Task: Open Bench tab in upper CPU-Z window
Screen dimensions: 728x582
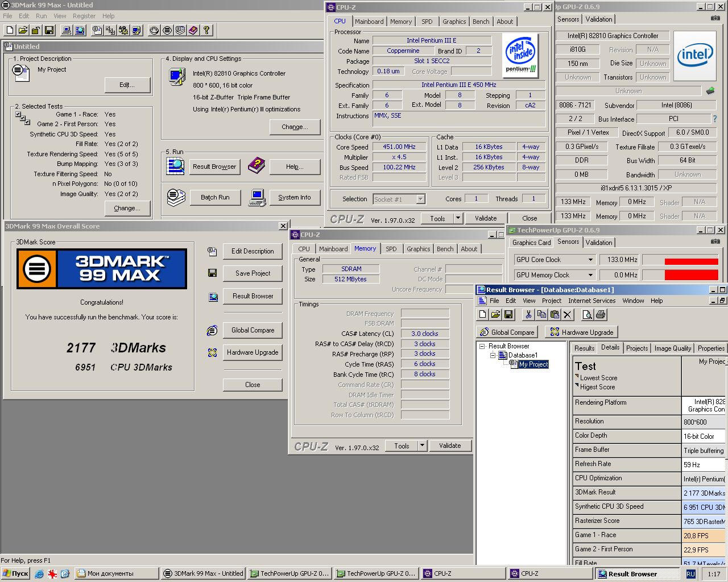Action: tap(481, 22)
